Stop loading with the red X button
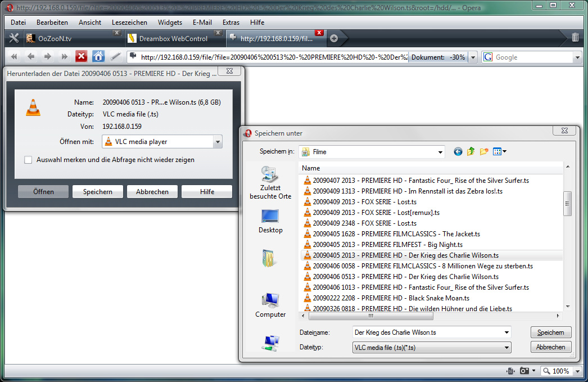Viewport: 588px width, 382px height. click(x=81, y=57)
